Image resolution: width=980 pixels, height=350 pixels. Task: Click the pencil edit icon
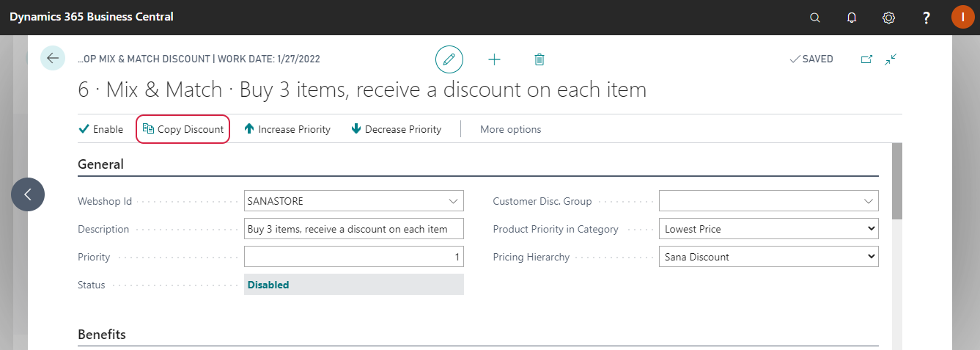[x=449, y=59]
